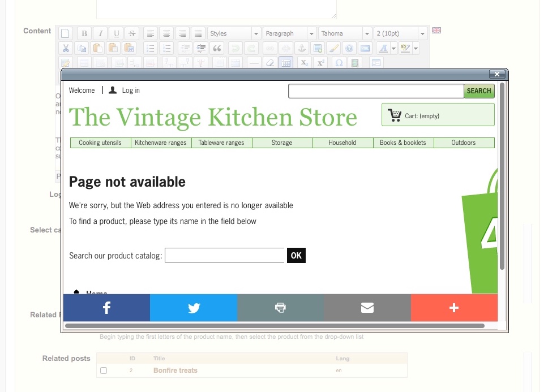Click the email envelope share button
The width and height of the screenshot is (548, 392).
[x=367, y=308]
